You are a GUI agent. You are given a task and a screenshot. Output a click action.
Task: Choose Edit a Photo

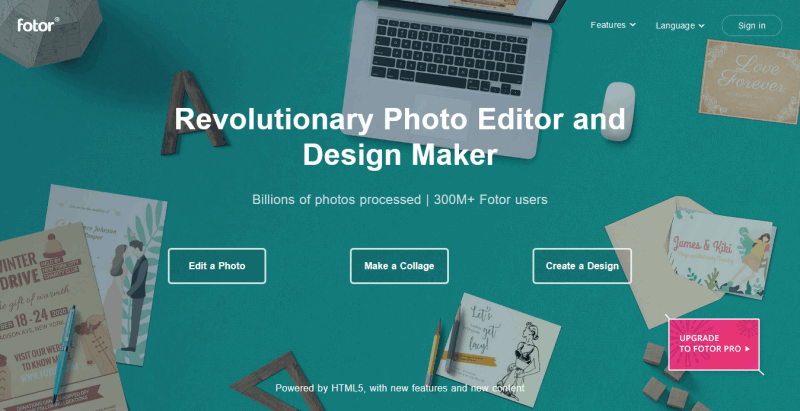217,266
